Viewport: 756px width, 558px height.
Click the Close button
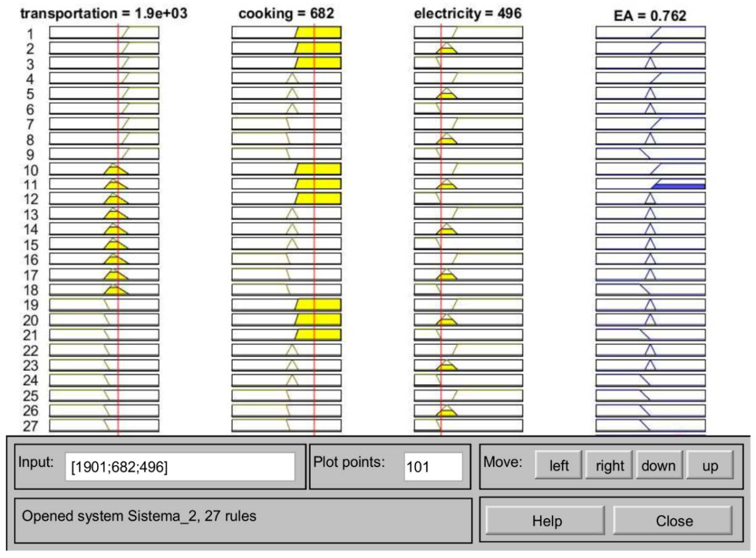pos(673,521)
